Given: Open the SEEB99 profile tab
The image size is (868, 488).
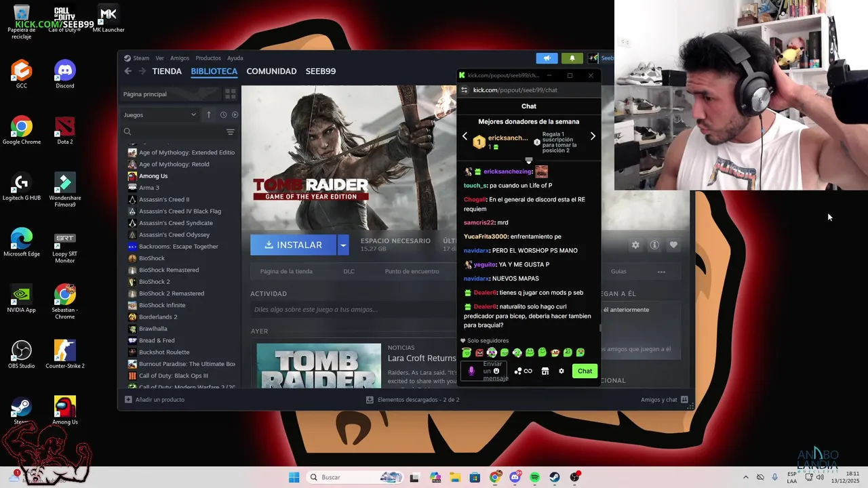Looking at the screenshot, I should tap(321, 71).
